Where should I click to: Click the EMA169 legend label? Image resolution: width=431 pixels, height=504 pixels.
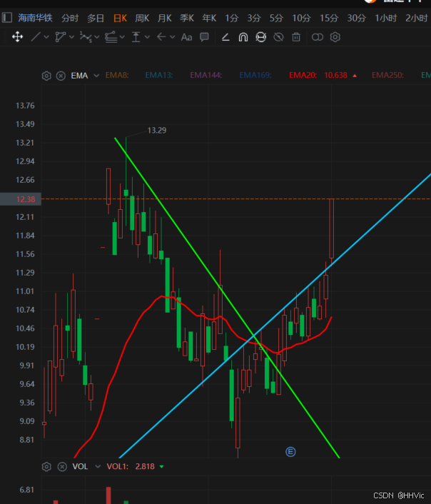(255, 75)
